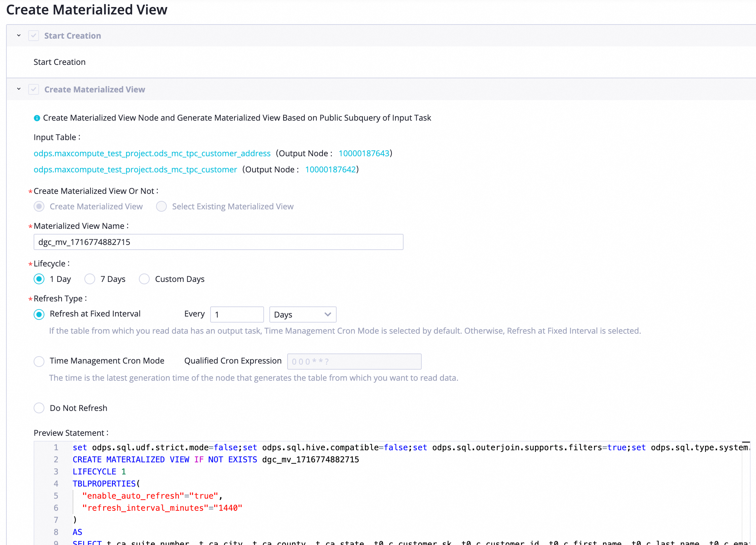Image resolution: width=756 pixels, height=545 pixels.
Task: Collapse the Start Creation section
Action: point(19,36)
